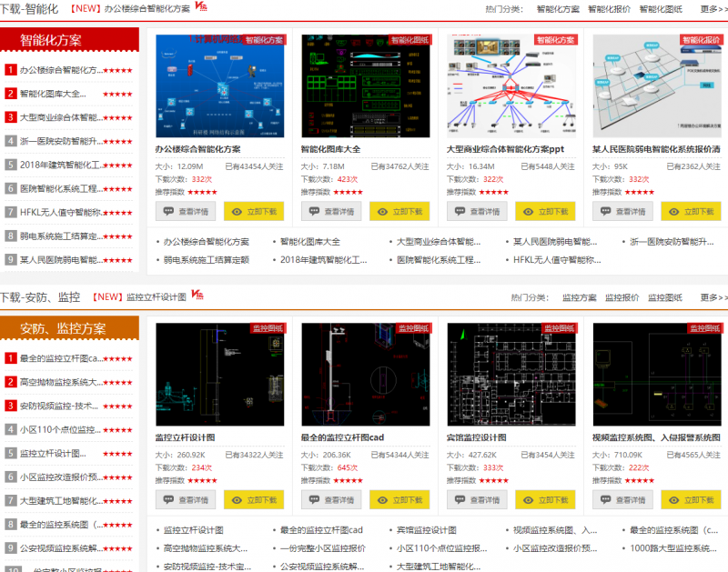Click 查看详情 button under 宾馆监控设计图
Viewport: 728px width, 572px height.
(477, 499)
